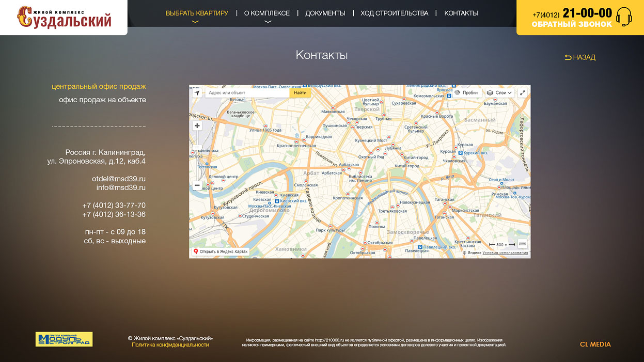Click Кропоткинская metro label on map
This screenshot has height=362, width=644.
(x=348, y=198)
